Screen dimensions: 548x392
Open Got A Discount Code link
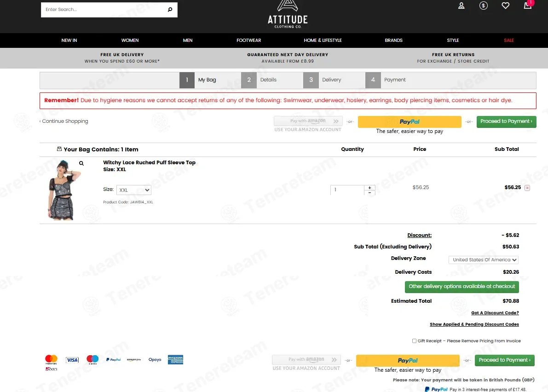[495, 313]
